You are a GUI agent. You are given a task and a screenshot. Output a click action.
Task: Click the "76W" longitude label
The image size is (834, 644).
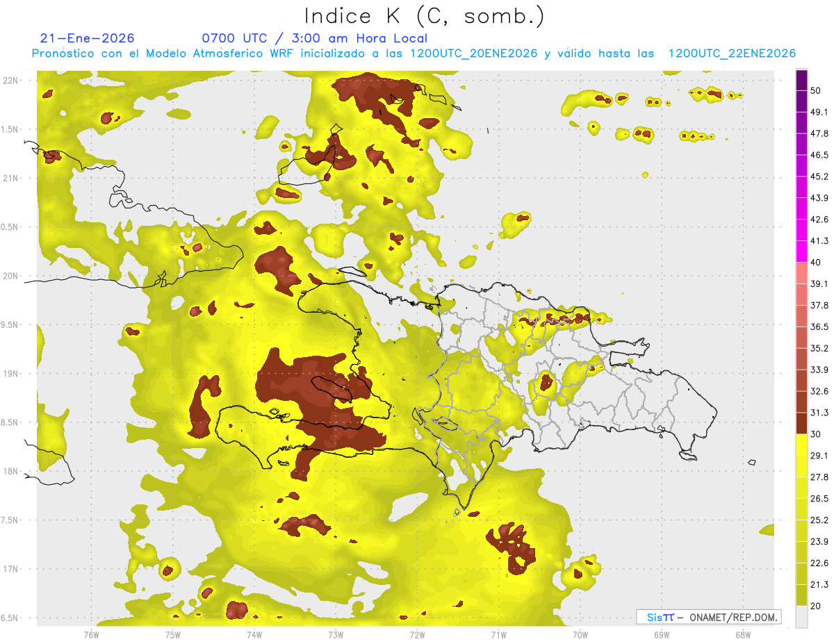pos(91,634)
